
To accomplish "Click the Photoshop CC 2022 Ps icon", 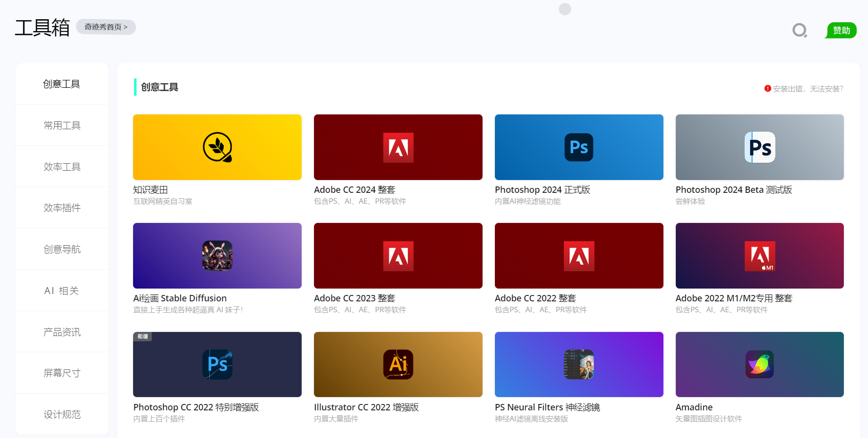I will (x=217, y=365).
